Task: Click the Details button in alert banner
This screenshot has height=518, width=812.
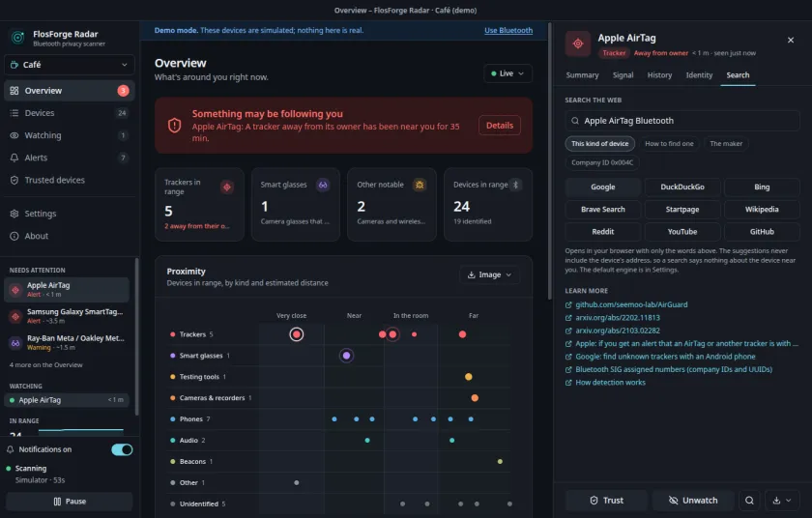Action: [499, 126]
